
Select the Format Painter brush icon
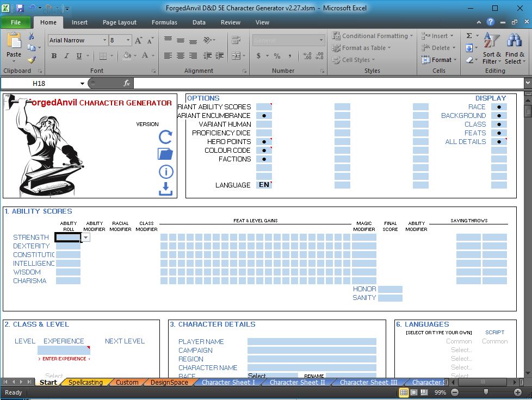point(32,60)
